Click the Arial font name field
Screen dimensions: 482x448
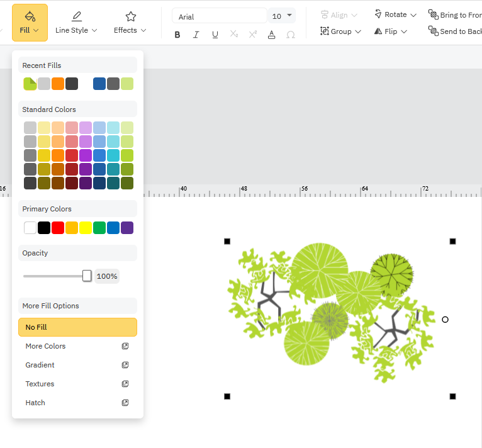[219, 16]
